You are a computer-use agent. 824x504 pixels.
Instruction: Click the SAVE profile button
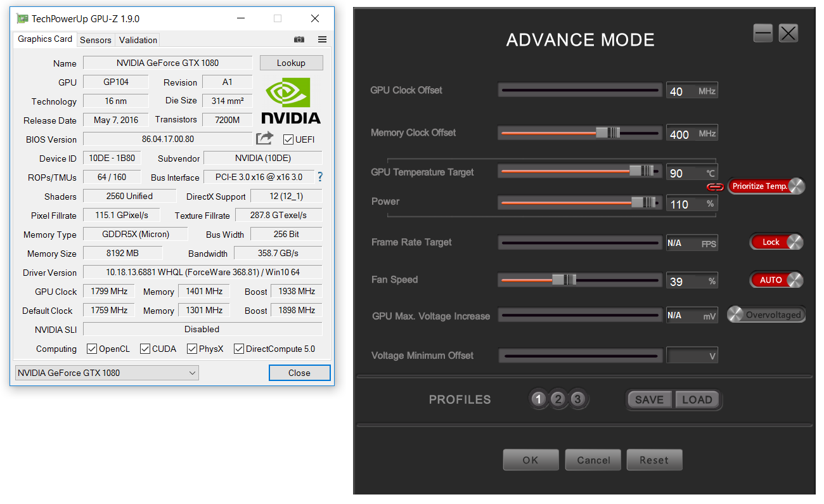click(x=650, y=399)
